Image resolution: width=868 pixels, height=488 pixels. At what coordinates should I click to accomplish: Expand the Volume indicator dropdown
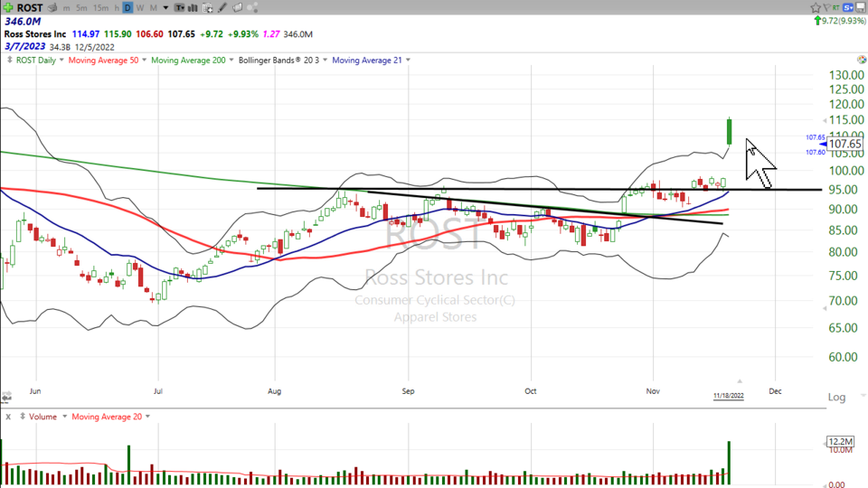coord(64,416)
